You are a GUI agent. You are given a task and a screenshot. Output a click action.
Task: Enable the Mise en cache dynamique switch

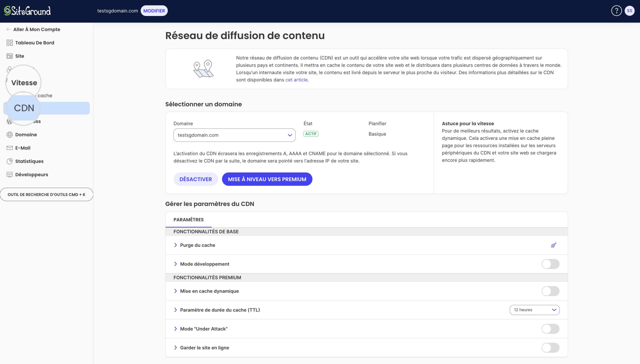550,291
